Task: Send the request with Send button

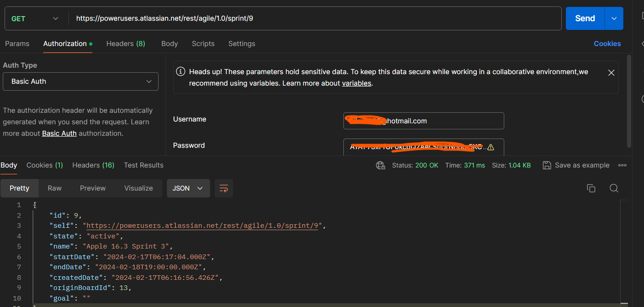Action: (x=585, y=18)
